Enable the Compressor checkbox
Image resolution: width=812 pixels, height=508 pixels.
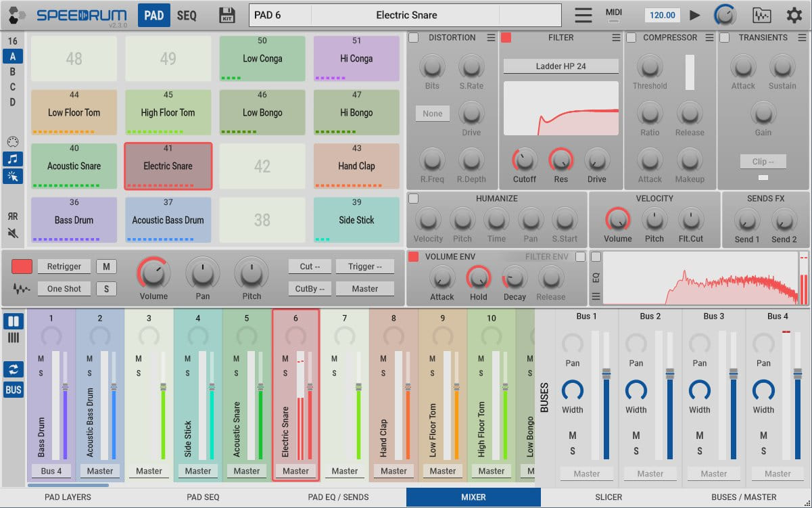(630, 38)
